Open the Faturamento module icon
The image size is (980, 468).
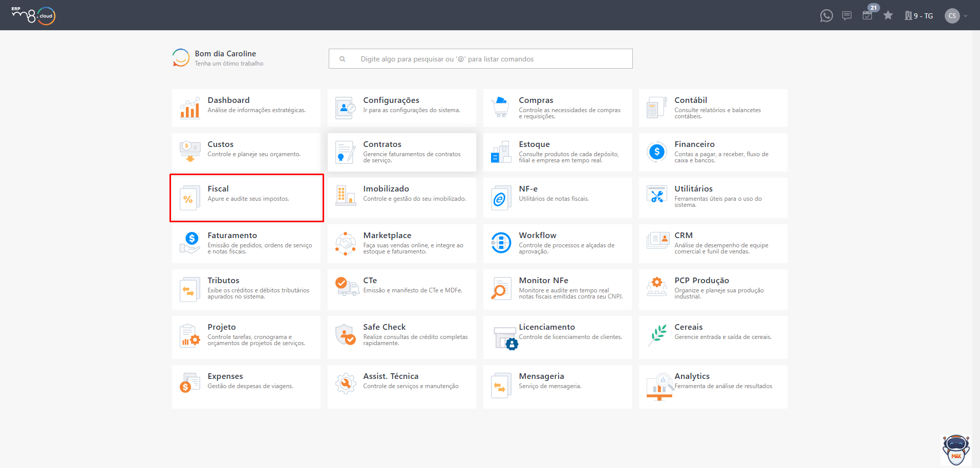[x=190, y=242]
